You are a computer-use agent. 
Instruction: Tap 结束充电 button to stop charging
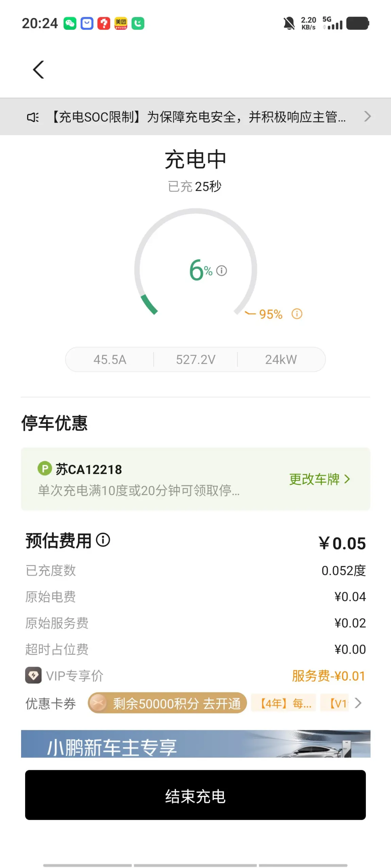195,795
